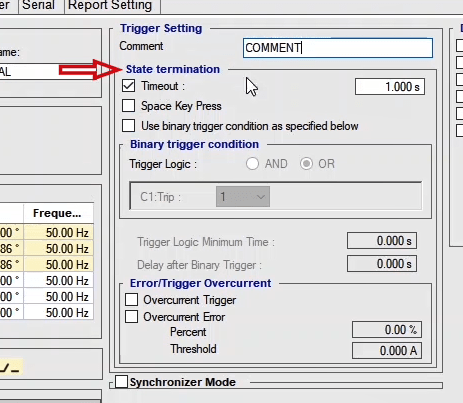Select the last 50.00 Hz frequency cell
The image size is (463, 403).
58,313
